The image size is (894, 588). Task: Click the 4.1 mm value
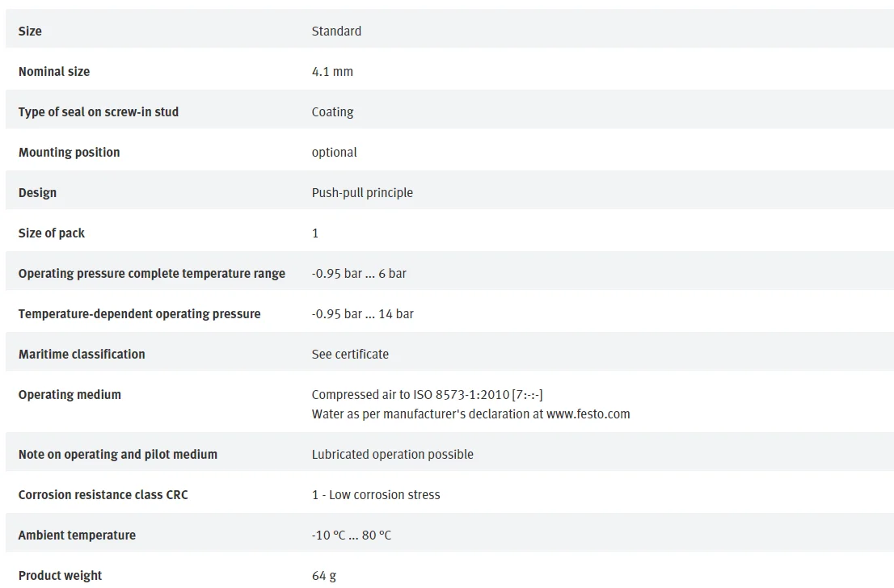tap(332, 72)
